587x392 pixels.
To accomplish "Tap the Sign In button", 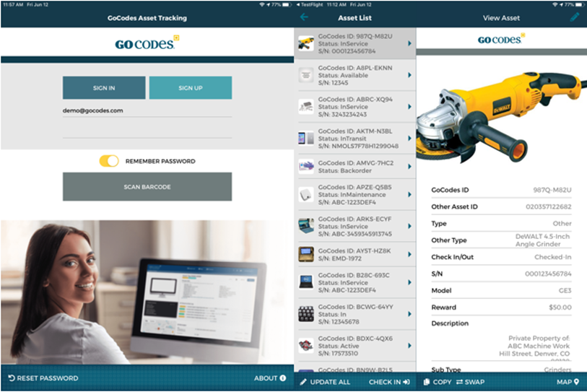I will coord(104,88).
